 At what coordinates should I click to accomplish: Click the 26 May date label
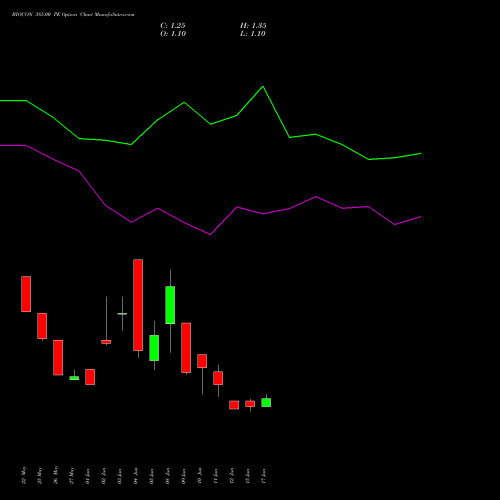click(55, 475)
